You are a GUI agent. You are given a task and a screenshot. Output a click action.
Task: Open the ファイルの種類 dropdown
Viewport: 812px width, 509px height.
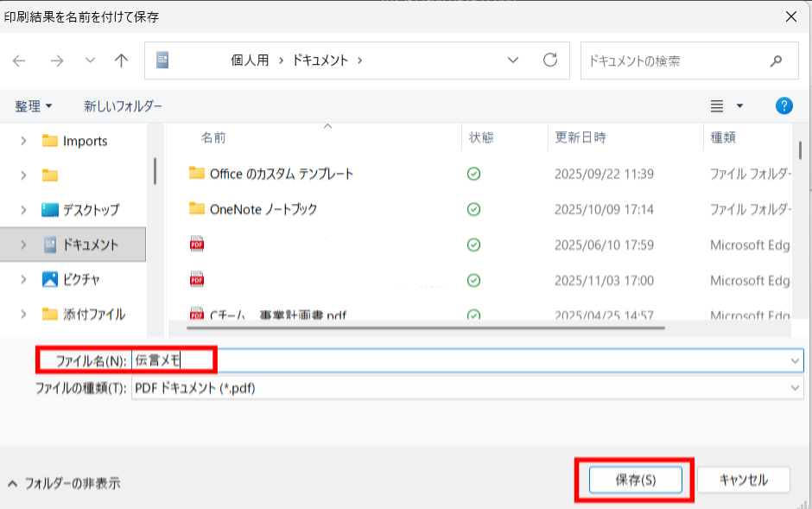point(796,389)
